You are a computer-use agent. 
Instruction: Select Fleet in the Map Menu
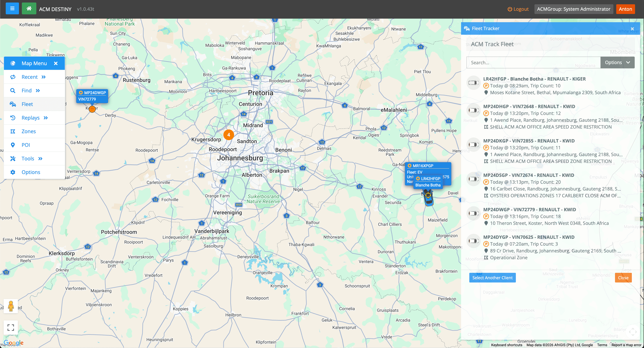pyautogui.click(x=35, y=104)
